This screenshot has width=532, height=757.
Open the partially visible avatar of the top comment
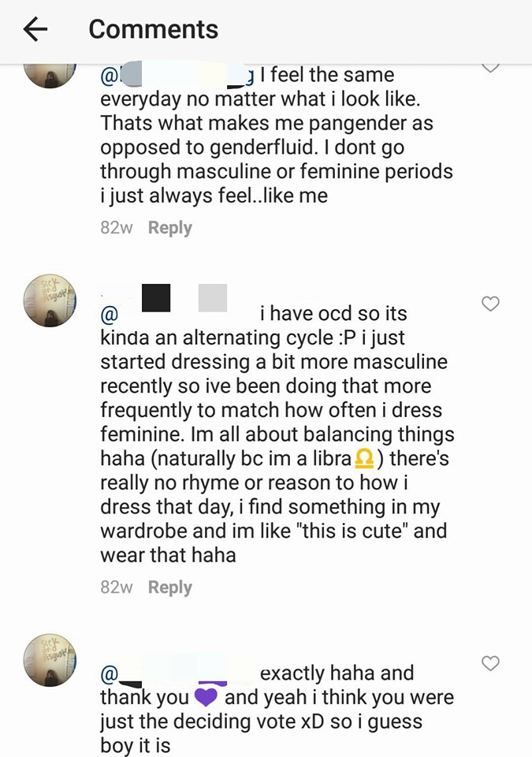50,76
